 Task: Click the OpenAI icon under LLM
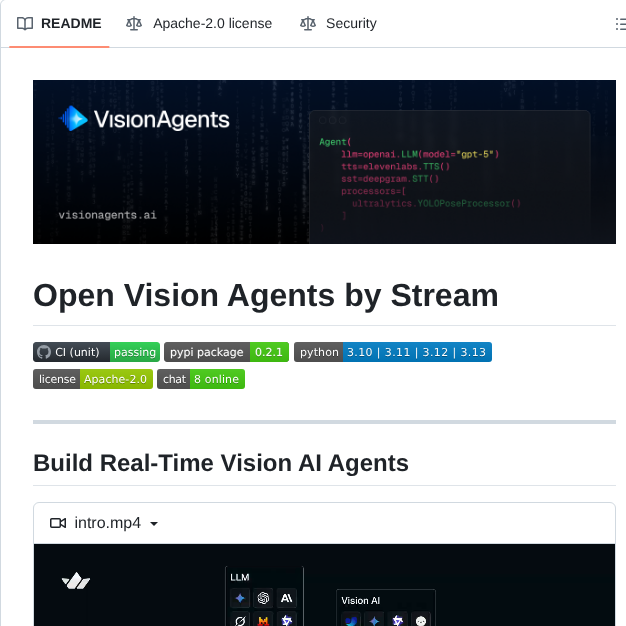[263, 598]
